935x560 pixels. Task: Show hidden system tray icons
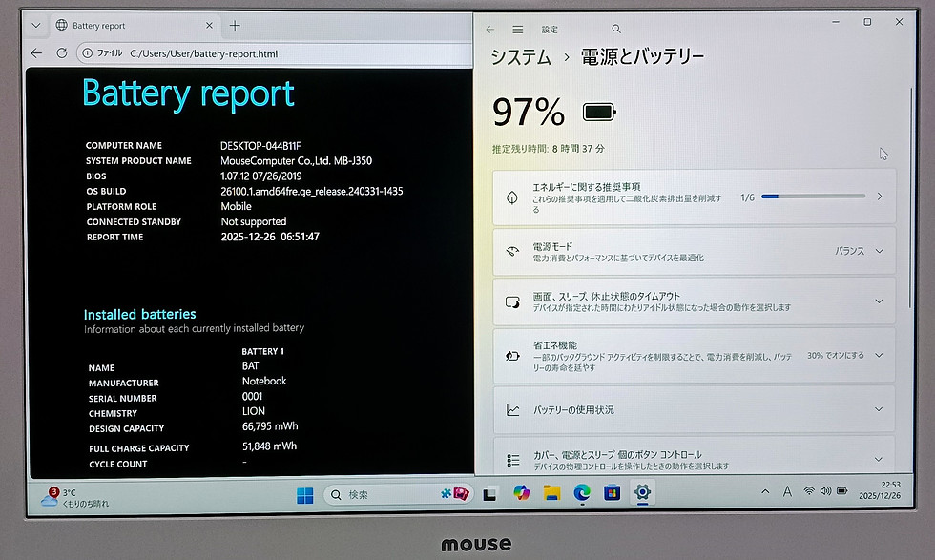pyautogui.click(x=765, y=492)
